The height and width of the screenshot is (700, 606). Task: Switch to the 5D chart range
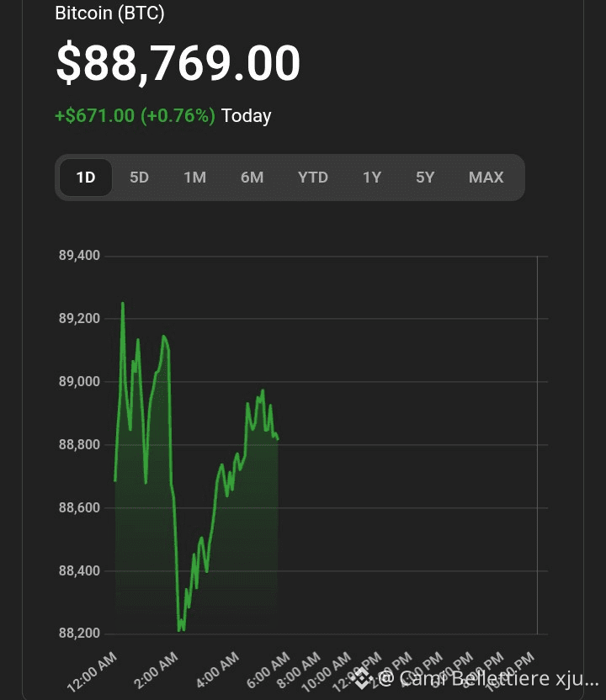pos(140,178)
